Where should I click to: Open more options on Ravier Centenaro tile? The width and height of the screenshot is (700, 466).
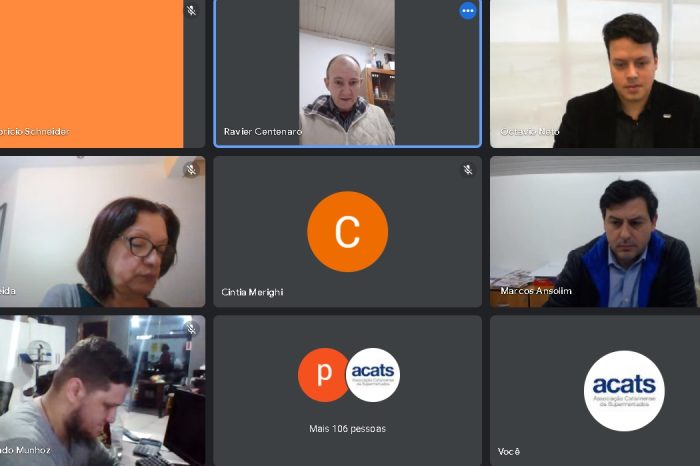[x=467, y=11]
